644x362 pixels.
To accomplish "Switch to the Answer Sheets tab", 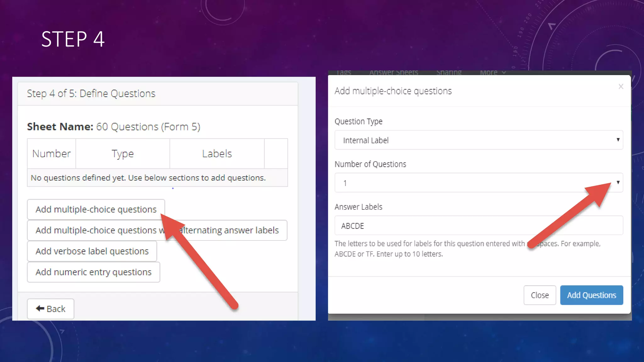I will (x=394, y=73).
